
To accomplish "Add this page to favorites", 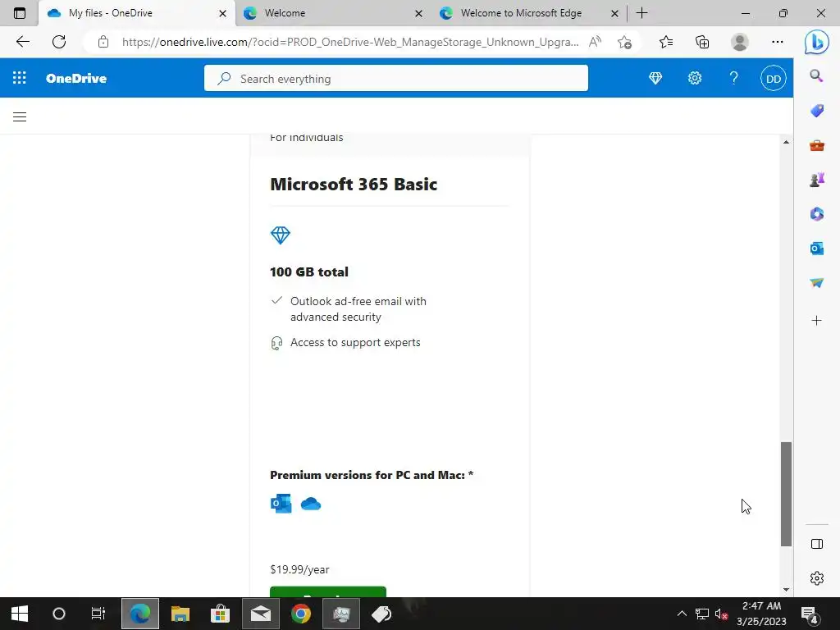I will click(624, 42).
